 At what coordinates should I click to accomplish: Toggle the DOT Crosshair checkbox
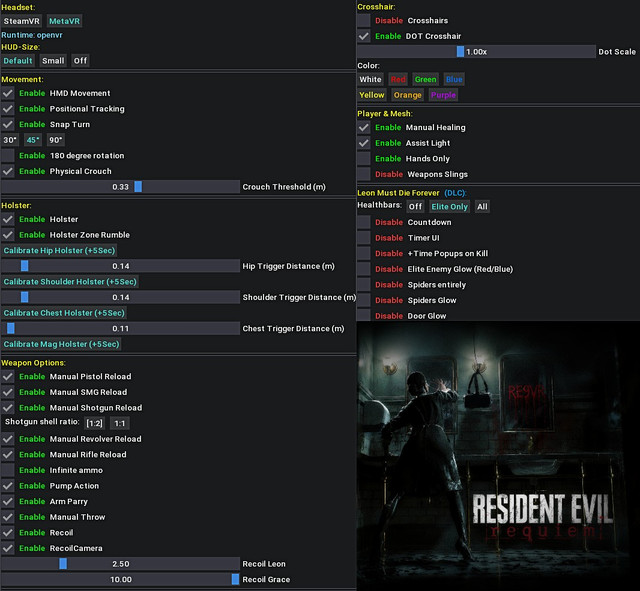pyautogui.click(x=364, y=36)
